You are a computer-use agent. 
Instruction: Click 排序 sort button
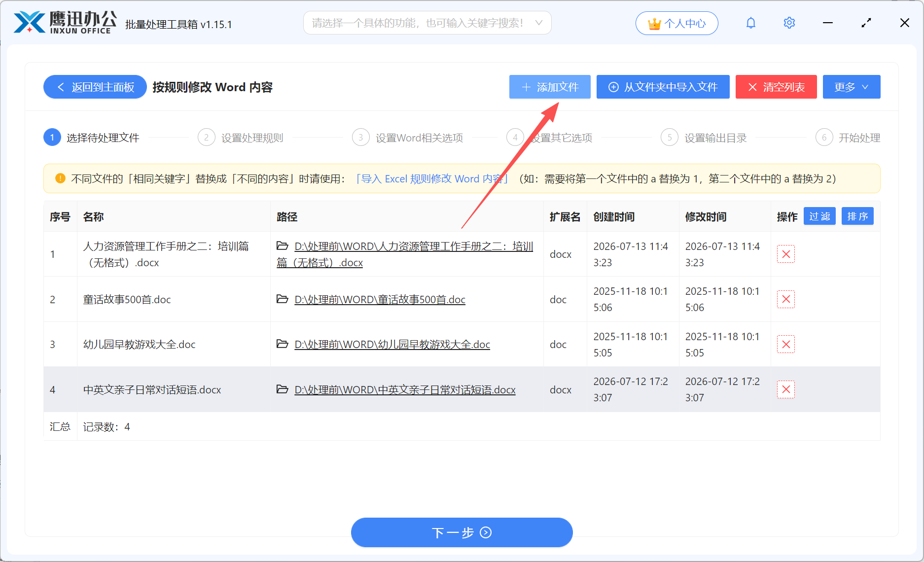click(x=857, y=216)
